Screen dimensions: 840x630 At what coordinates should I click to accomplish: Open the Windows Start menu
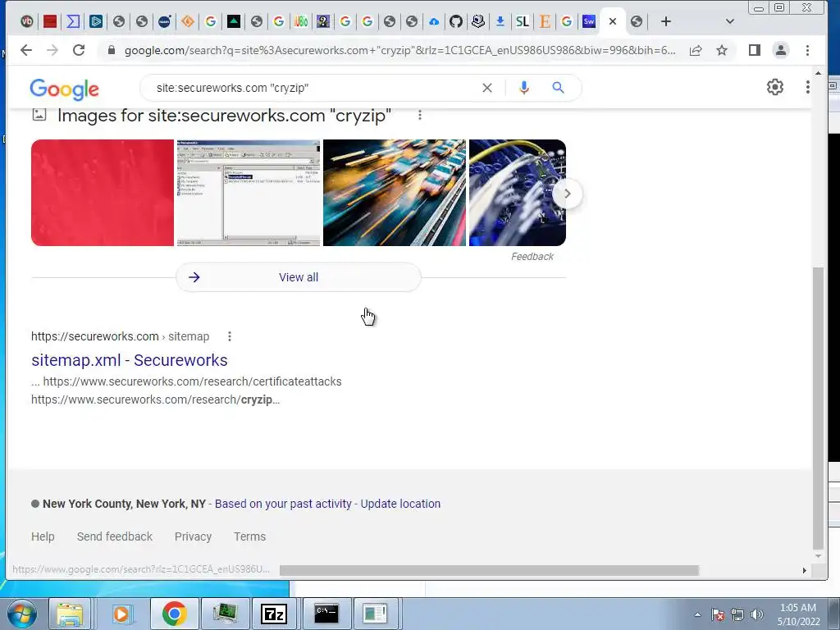tap(21, 614)
